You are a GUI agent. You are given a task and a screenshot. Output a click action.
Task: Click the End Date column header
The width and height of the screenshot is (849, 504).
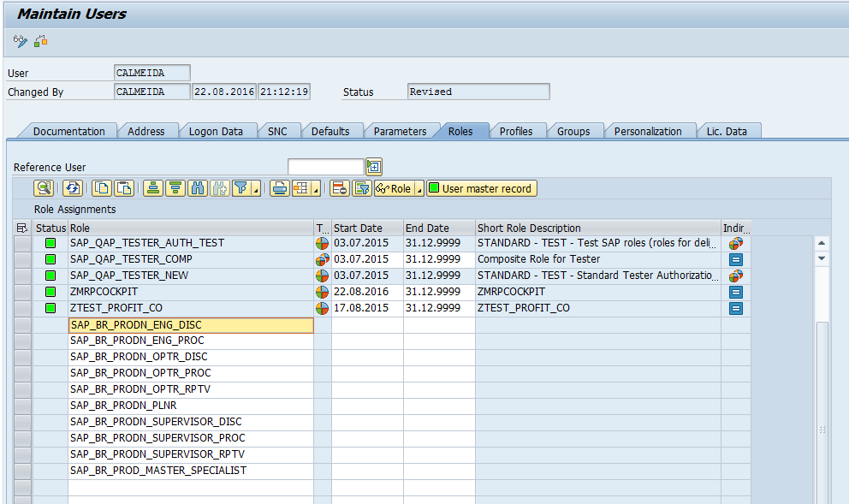439,228
